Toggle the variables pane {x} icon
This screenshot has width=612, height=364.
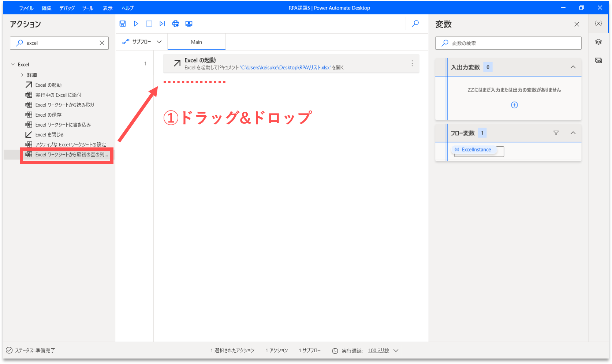coord(598,23)
